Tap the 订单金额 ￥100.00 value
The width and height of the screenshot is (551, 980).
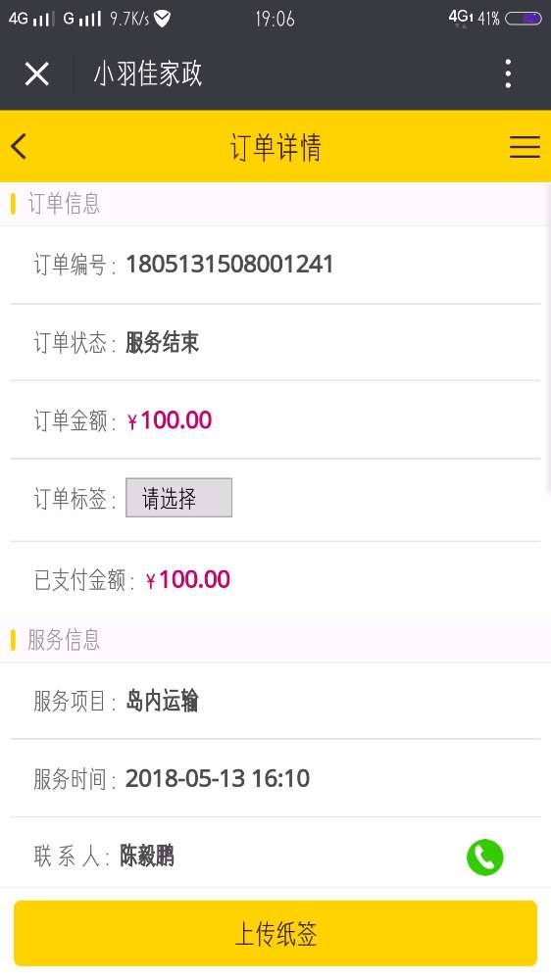pos(170,420)
